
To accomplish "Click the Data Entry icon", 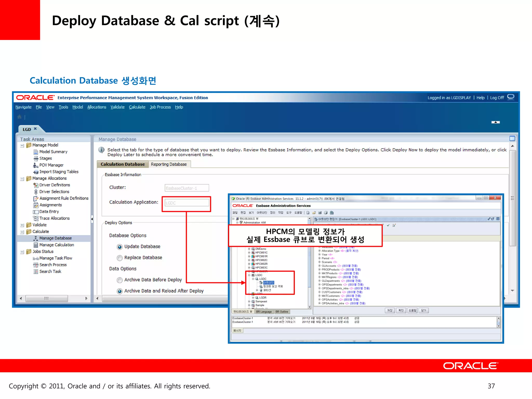I will point(36,212).
